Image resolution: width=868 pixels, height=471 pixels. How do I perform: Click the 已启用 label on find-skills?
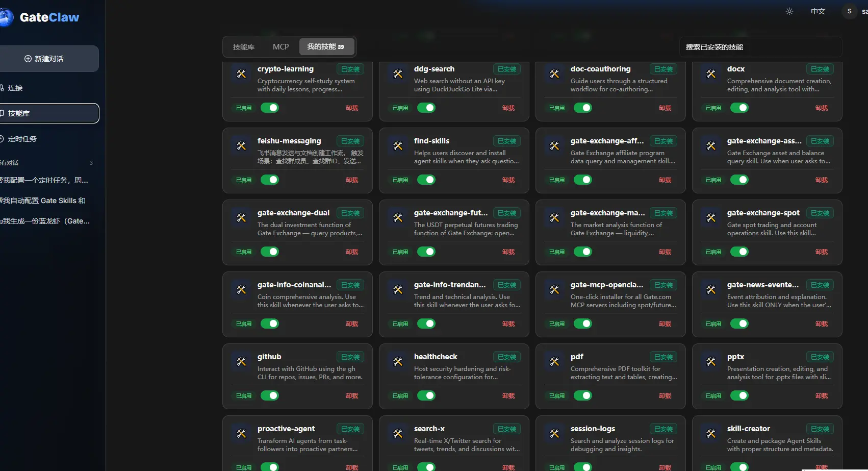click(x=400, y=180)
